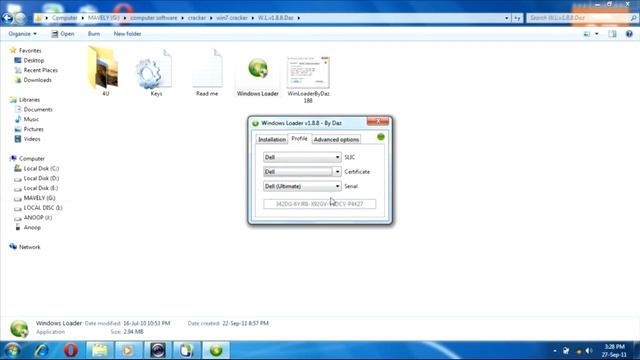640x360 pixels.
Task: Open the Organize dropdown menu
Action: click(x=22, y=34)
